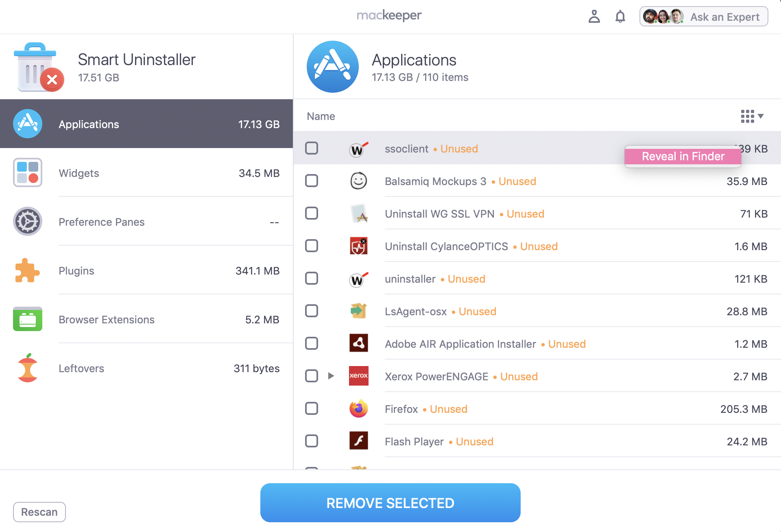
Task: Click the Adobe AIR Application Installer name
Action: coord(460,344)
